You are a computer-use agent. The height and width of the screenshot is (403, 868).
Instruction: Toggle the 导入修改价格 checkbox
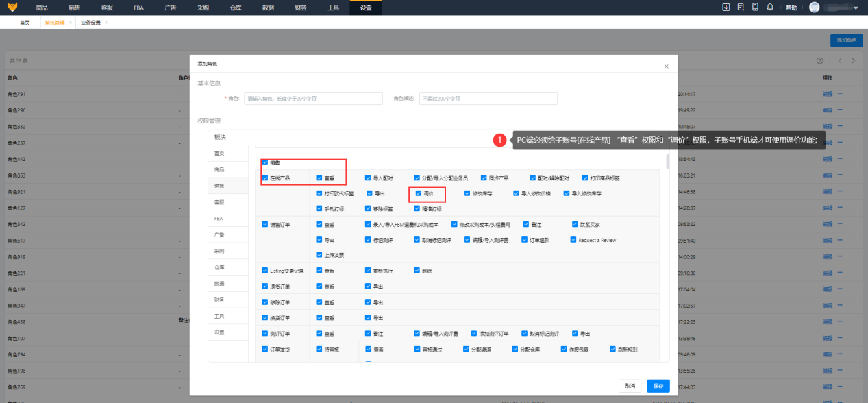pyautogui.click(x=516, y=193)
